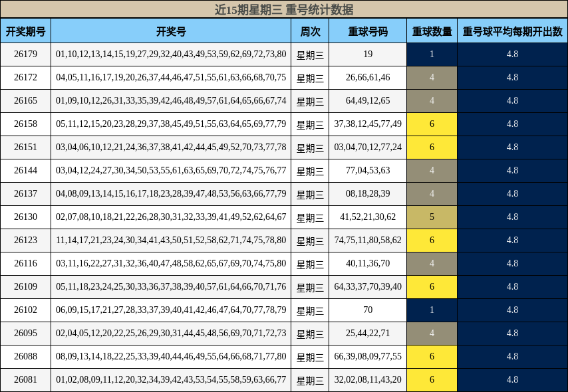Screen dimensions: 568x392
Task: Click the title 近15期星期三 重号统计数据
Action: [284, 9]
